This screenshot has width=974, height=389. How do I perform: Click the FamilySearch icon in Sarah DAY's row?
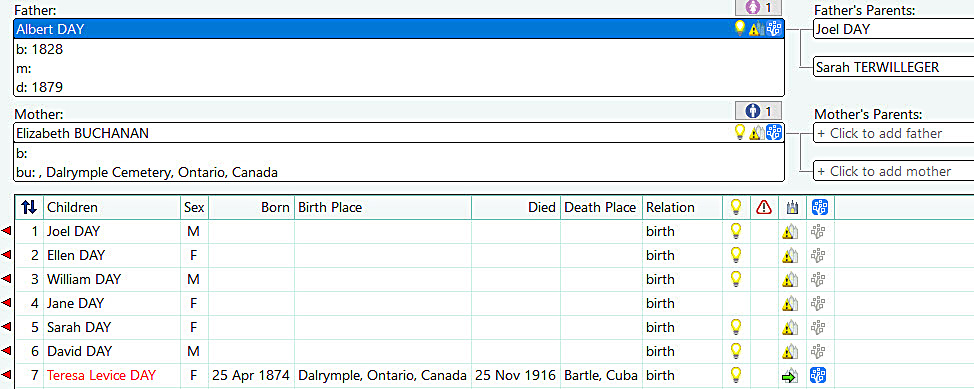(817, 327)
